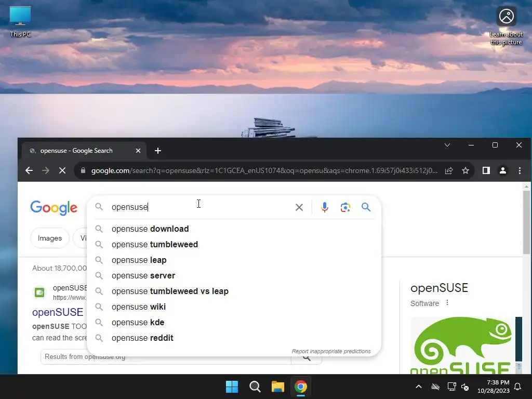The image size is (532, 399).
Task: Click the openSUSE knowledge panel title
Action: [439, 288]
